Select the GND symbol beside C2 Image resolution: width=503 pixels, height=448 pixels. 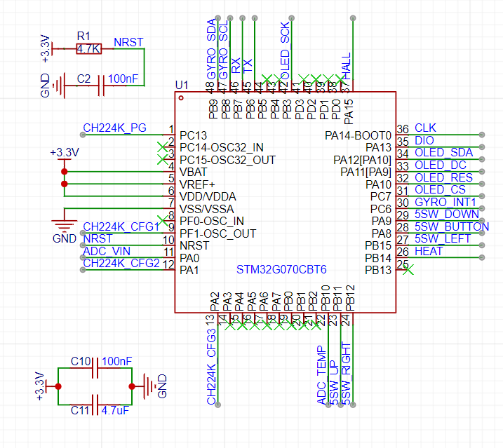click(59, 86)
